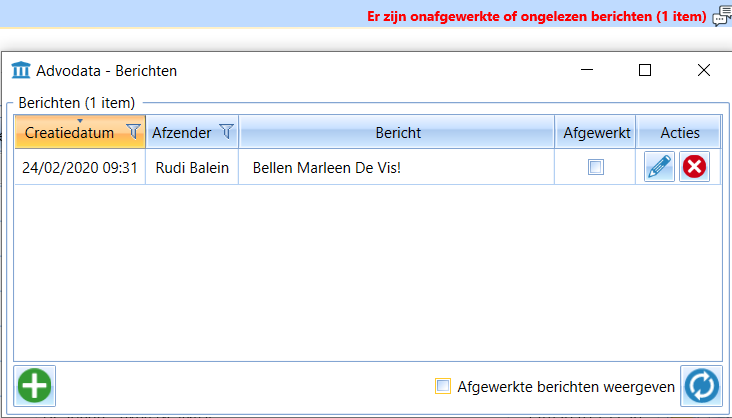Image resolution: width=732 pixels, height=418 pixels.
Task: Click the Advodata building icon
Action: point(21,70)
